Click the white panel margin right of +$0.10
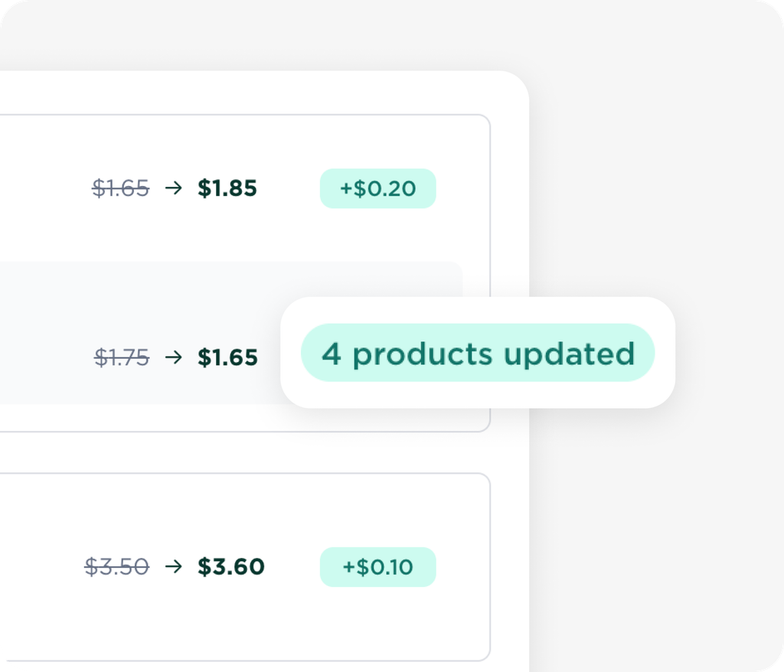The height and width of the screenshot is (672, 784). [x=509, y=567]
